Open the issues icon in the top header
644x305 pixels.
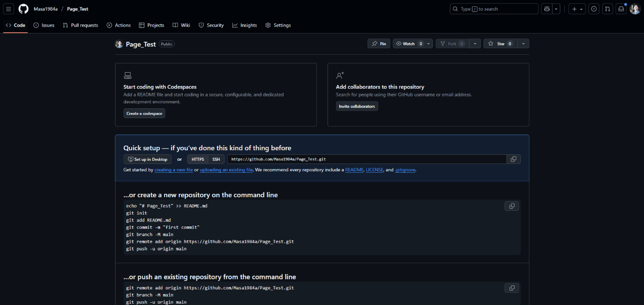594,9
